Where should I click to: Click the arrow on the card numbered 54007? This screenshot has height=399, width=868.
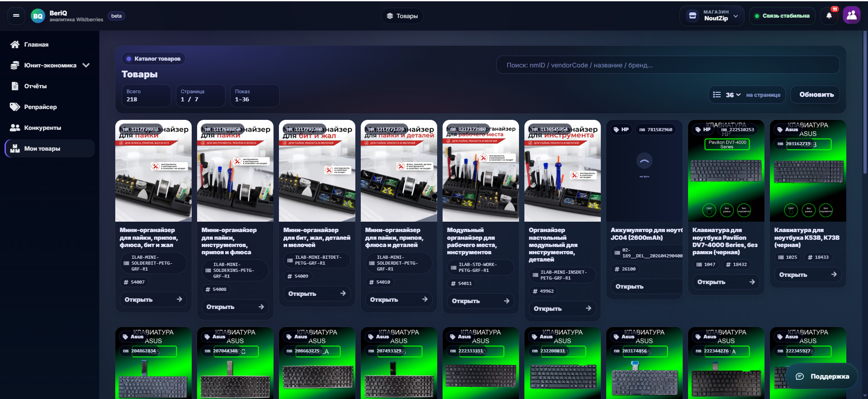[x=179, y=299]
